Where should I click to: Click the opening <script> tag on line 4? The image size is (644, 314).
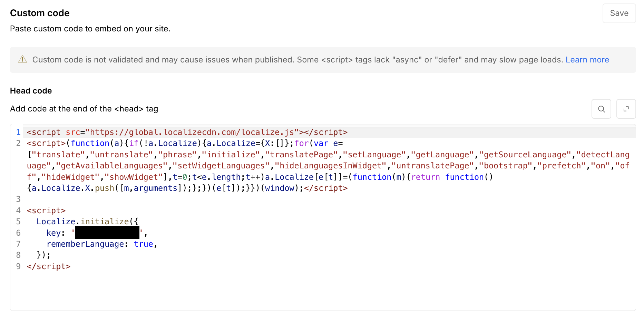tap(46, 210)
